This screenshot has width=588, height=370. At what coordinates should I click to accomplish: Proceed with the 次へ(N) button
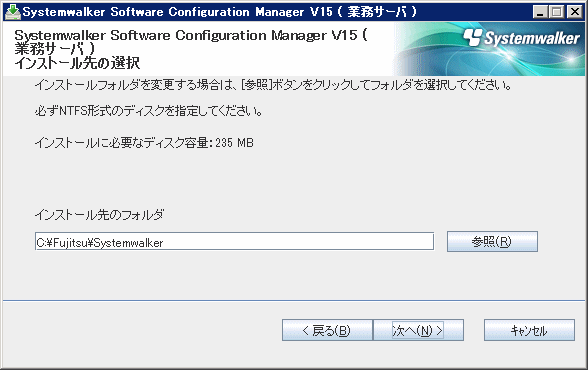pos(418,330)
